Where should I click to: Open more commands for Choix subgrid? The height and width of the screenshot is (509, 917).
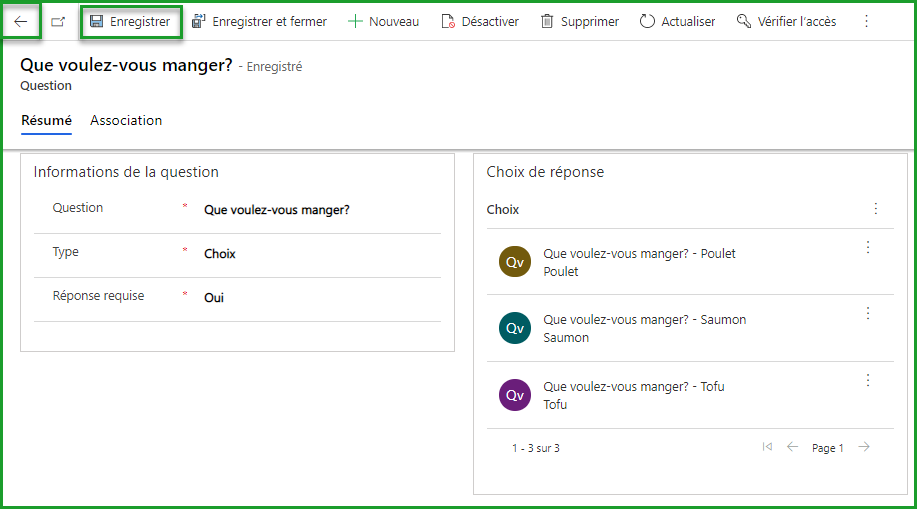pyautogui.click(x=876, y=209)
